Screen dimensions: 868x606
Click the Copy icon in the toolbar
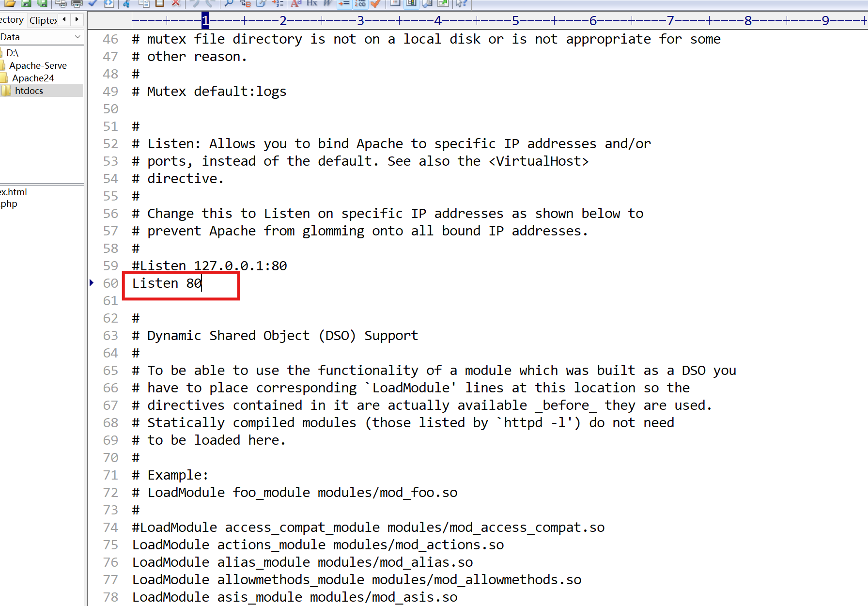tap(144, 4)
